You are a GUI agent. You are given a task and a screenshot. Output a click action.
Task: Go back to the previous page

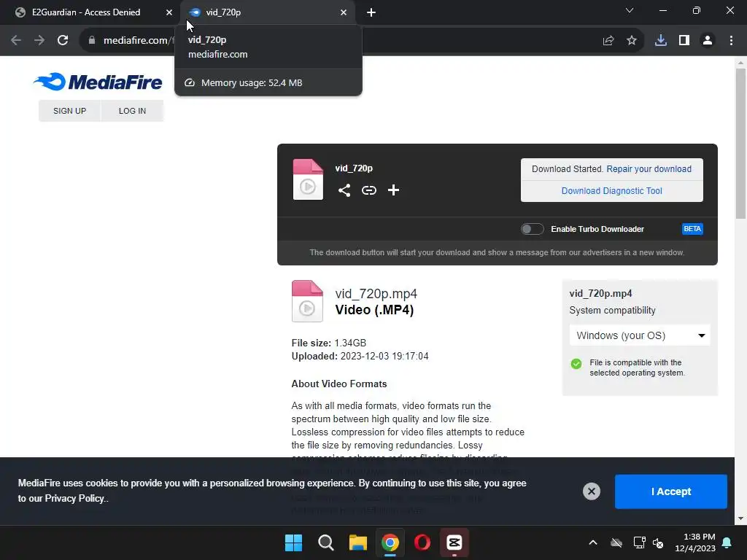pos(16,41)
